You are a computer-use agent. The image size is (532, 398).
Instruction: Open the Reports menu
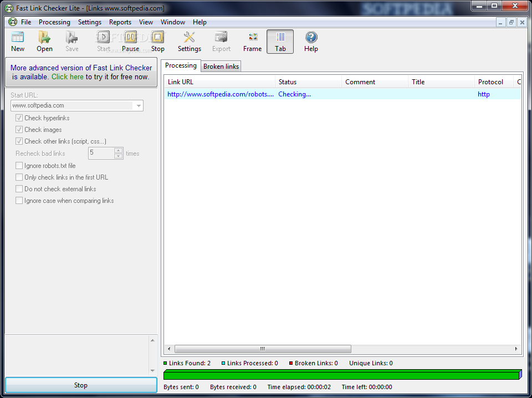pos(120,22)
